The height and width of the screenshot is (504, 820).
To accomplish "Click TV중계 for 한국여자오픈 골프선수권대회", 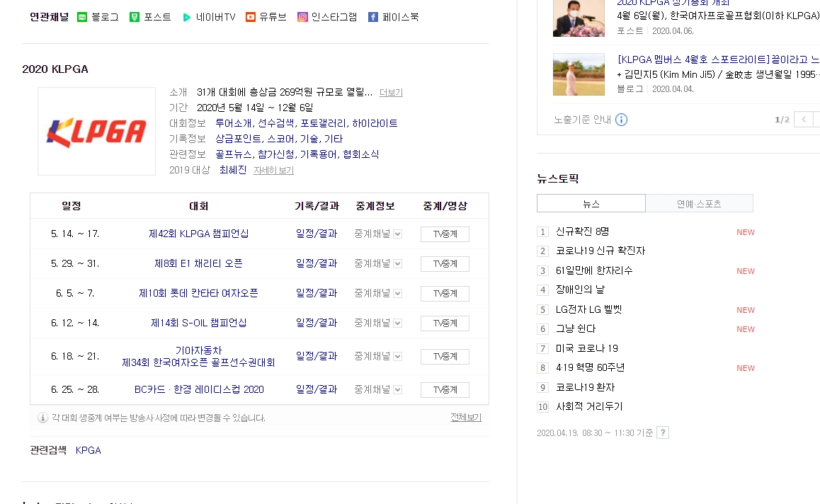I will pos(445,357).
